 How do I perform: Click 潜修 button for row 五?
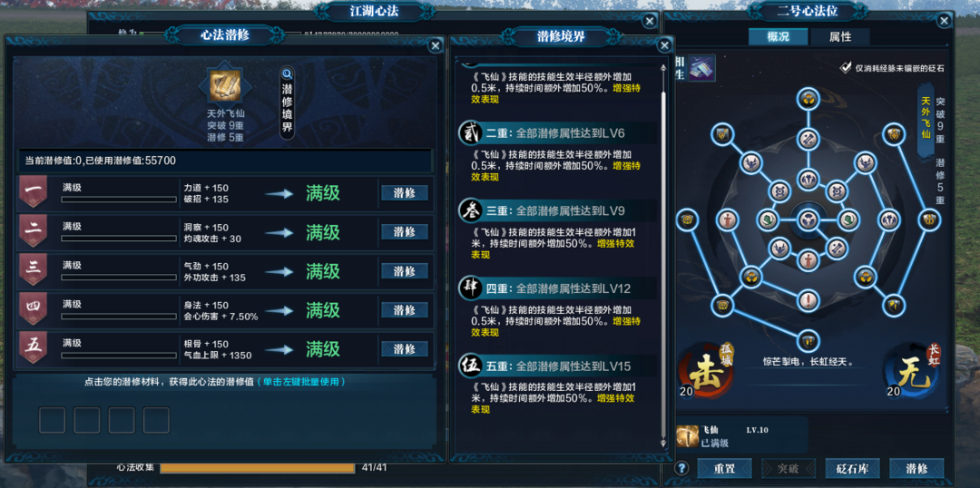pyautogui.click(x=405, y=348)
